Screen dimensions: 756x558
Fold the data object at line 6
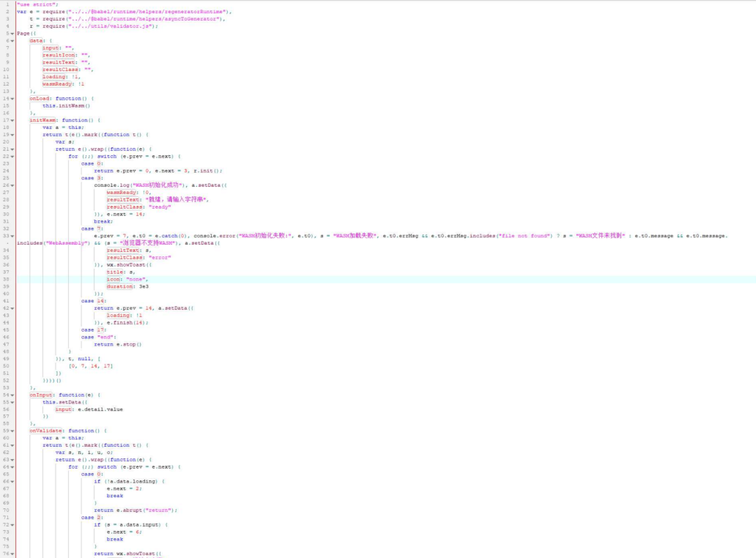[x=12, y=40]
